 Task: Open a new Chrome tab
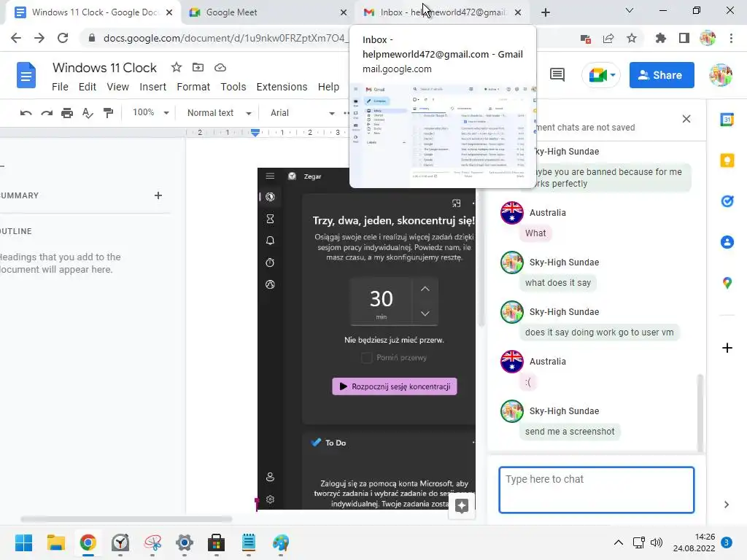point(546,12)
